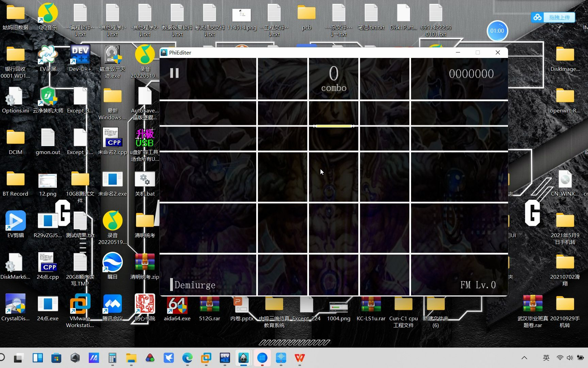Launch CrystalDiskInfo shortcut

point(15,307)
